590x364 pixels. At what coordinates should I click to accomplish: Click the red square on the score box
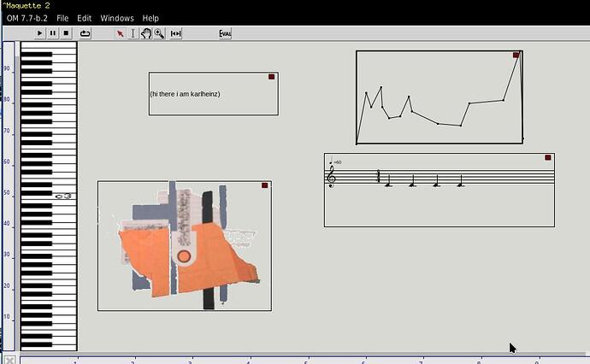click(548, 157)
